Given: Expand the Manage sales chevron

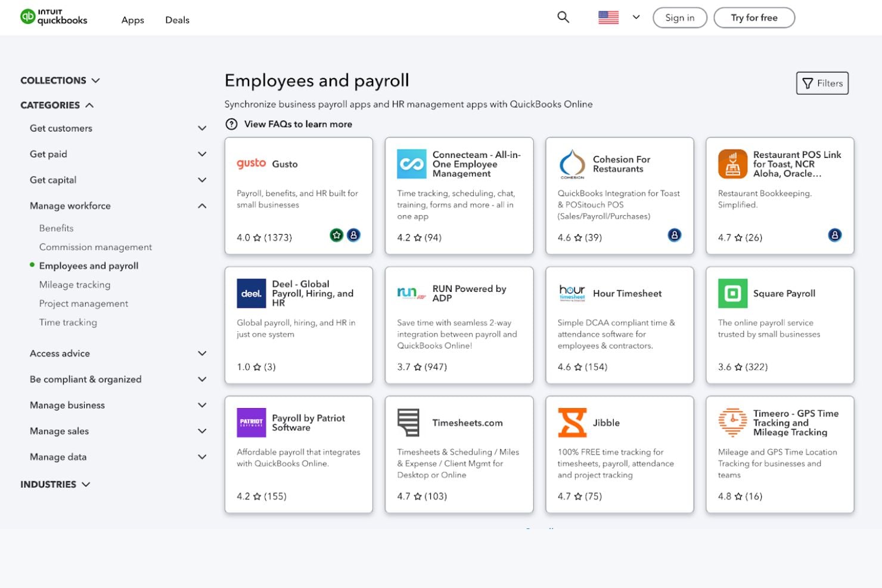Looking at the screenshot, I should (x=202, y=431).
